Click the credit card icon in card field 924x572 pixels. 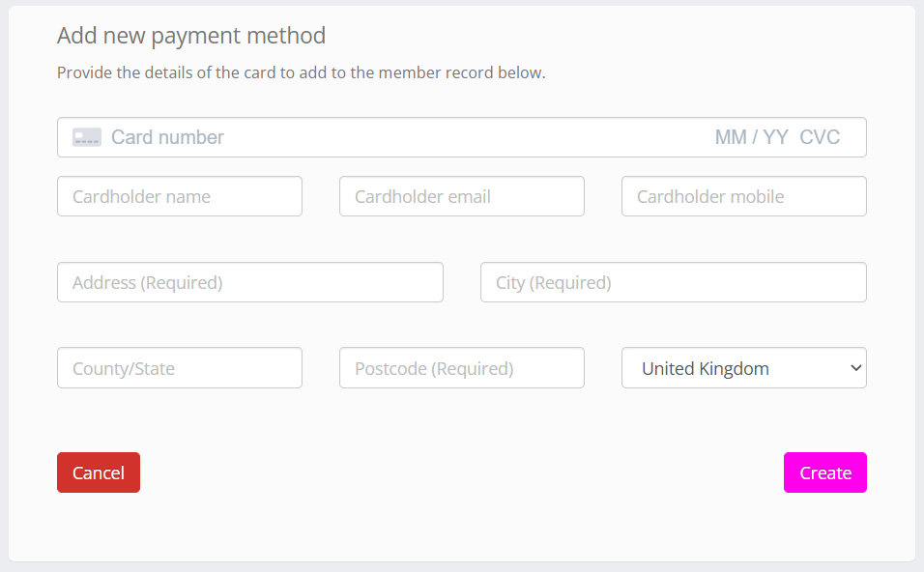click(87, 137)
